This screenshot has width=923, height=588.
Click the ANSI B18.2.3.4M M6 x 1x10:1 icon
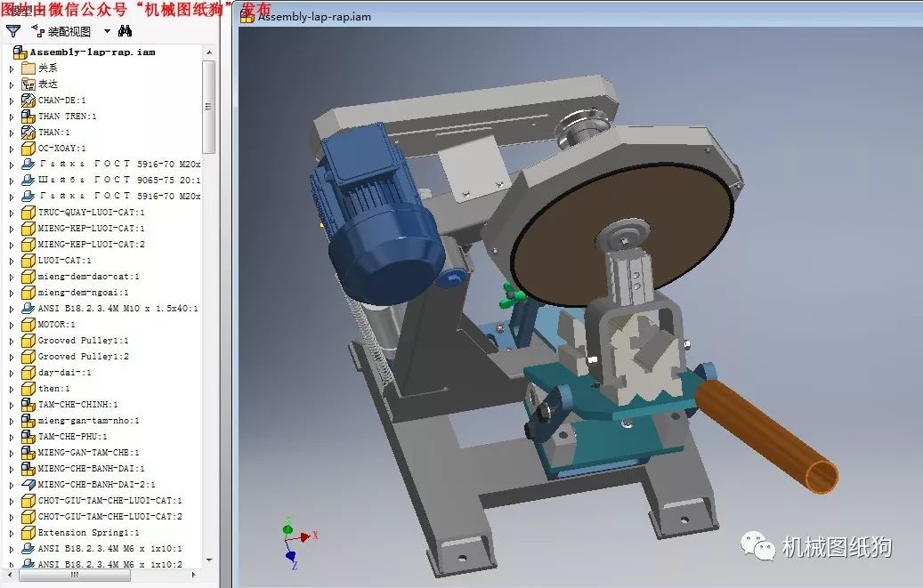pyautogui.click(x=28, y=548)
